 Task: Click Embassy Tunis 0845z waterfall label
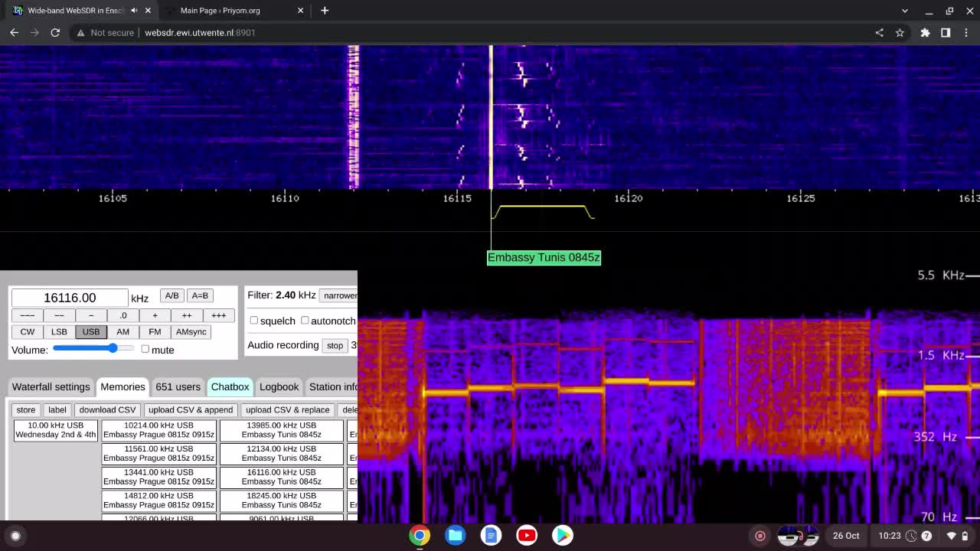coord(544,258)
